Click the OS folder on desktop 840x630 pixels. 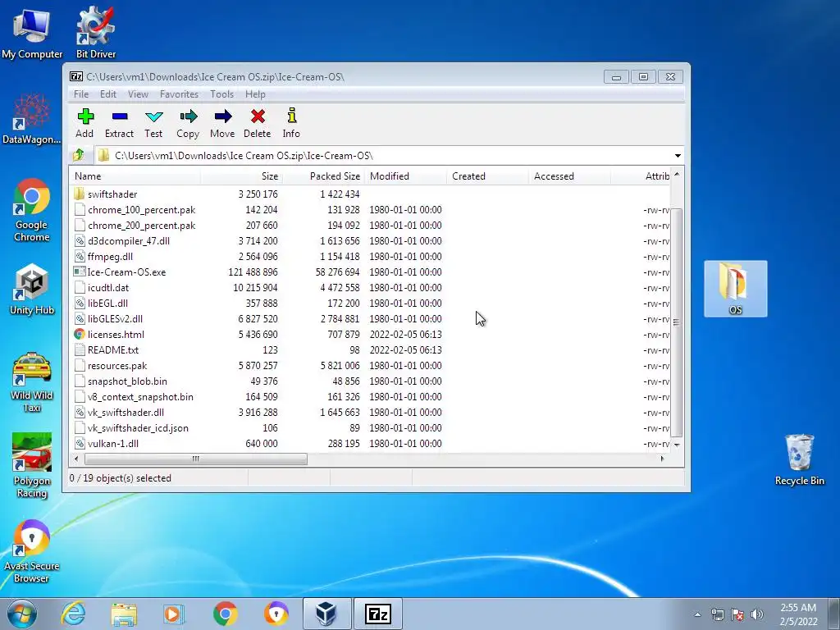coord(736,288)
